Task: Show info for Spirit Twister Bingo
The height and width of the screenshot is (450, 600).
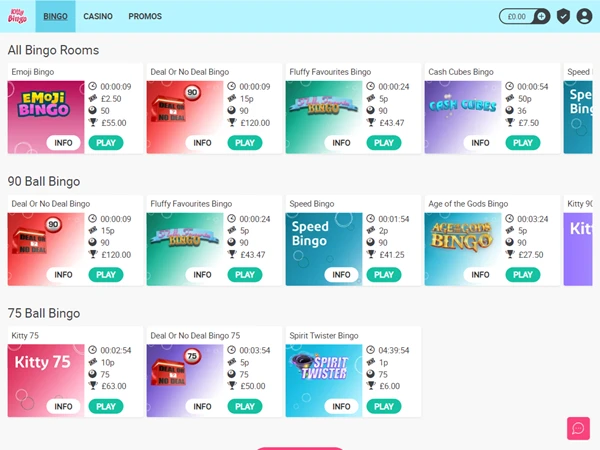Action: point(341,406)
